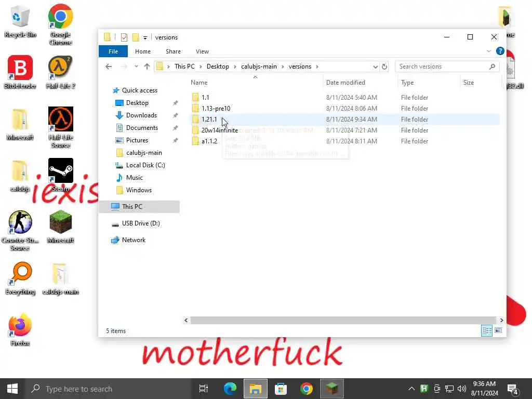The image size is (532, 399).
Task: Expand the address bar history dropdown
Action: [x=375, y=66]
